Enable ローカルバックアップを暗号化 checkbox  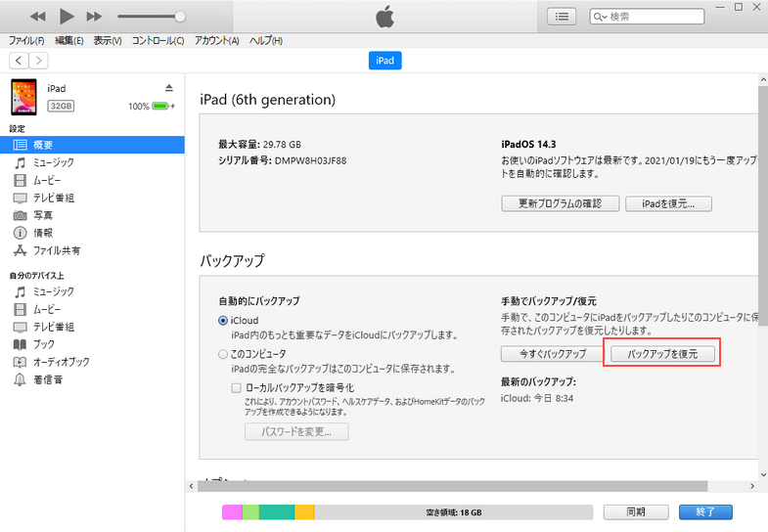236,388
